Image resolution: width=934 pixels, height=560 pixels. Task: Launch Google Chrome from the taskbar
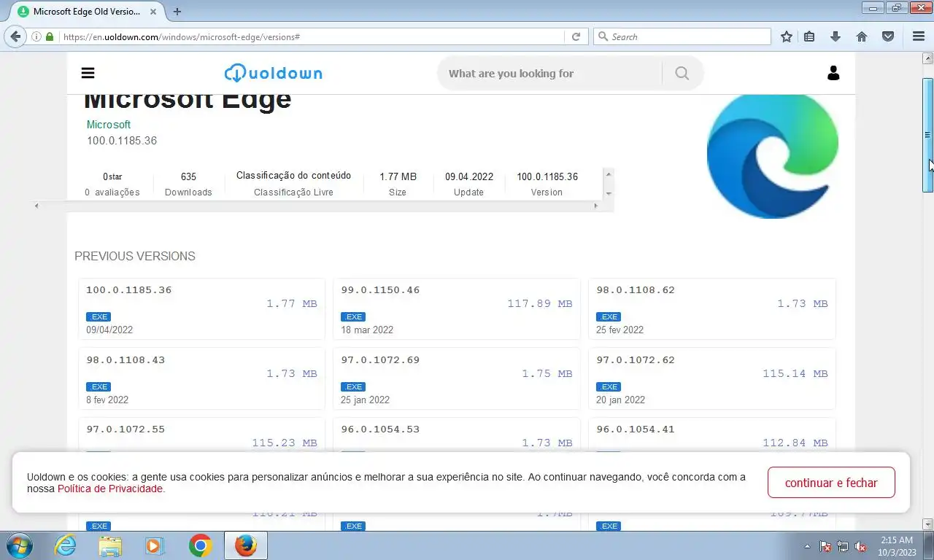(x=200, y=545)
